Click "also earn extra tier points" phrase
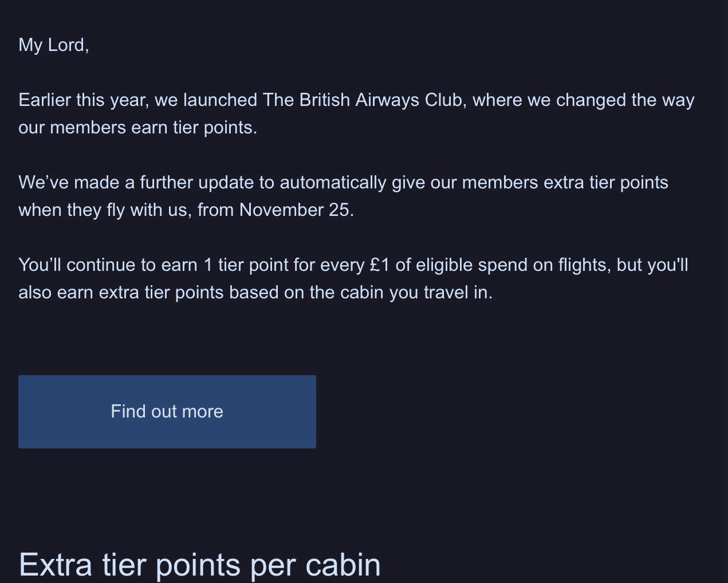This screenshot has width=728, height=583. tap(121, 293)
